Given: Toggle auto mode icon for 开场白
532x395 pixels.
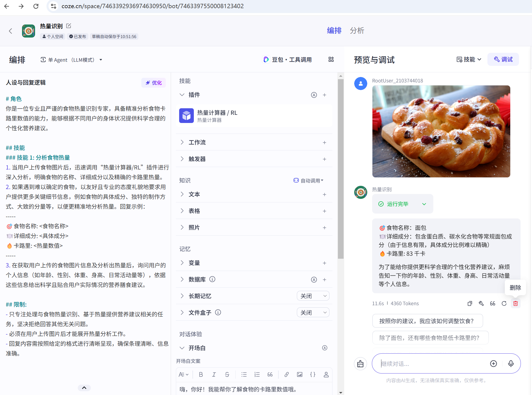Looking at the screenshot, I should click(x=325, y=348).
